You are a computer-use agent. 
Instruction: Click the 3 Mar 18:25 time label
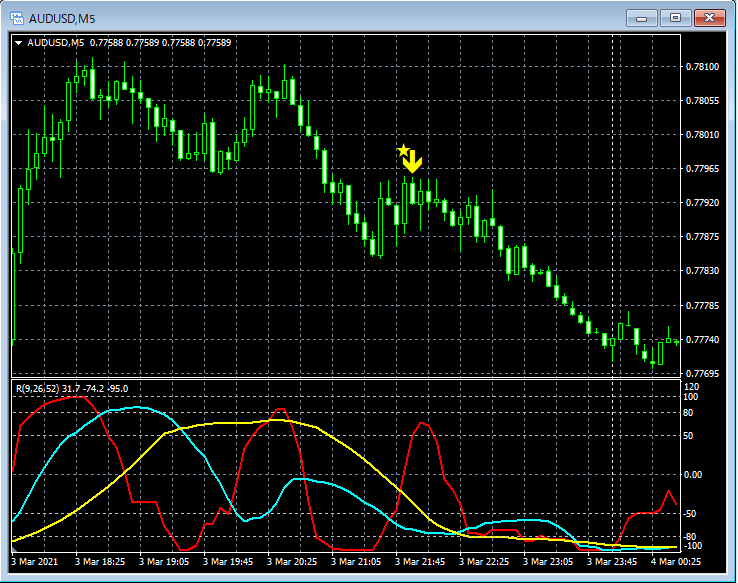click(x=100, y=562)
